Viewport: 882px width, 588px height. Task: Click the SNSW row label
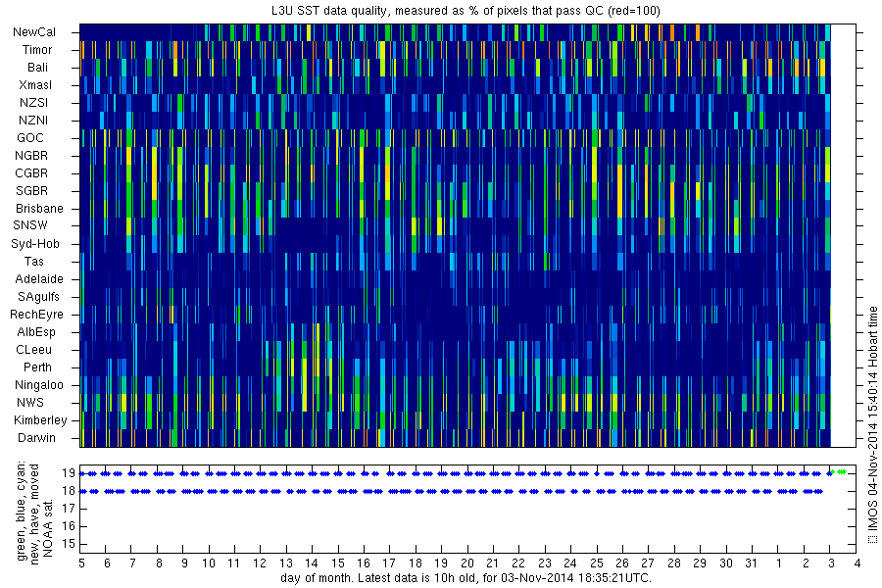(x=30, y=225)
